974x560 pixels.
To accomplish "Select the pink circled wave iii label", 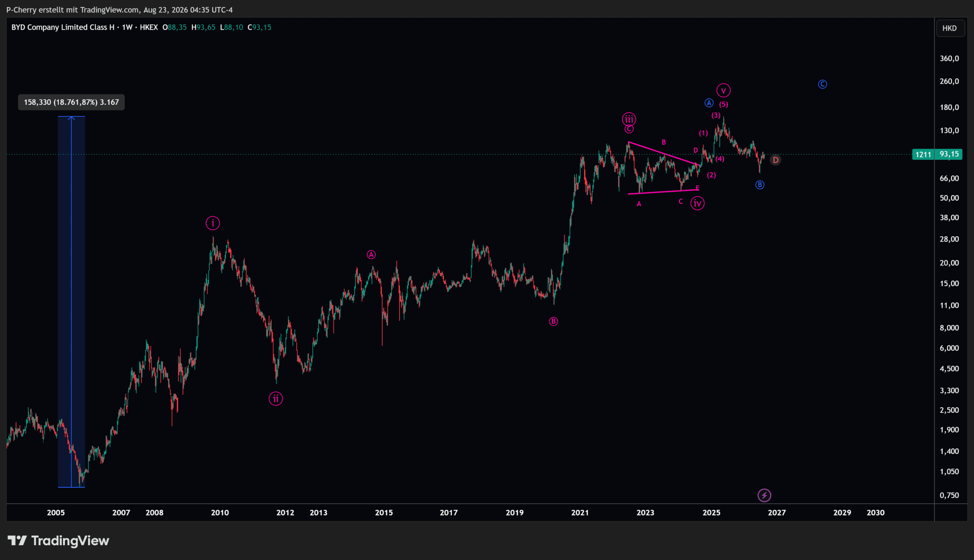I will [629, 119].
